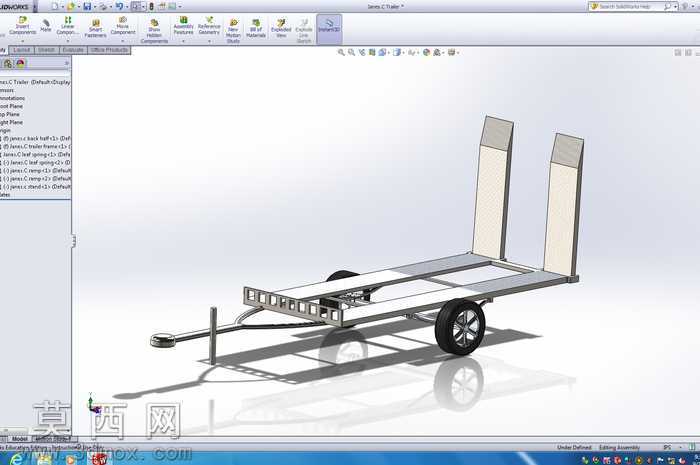
Task: Click Section View icon in view toolbar
Action: point(372,53)
